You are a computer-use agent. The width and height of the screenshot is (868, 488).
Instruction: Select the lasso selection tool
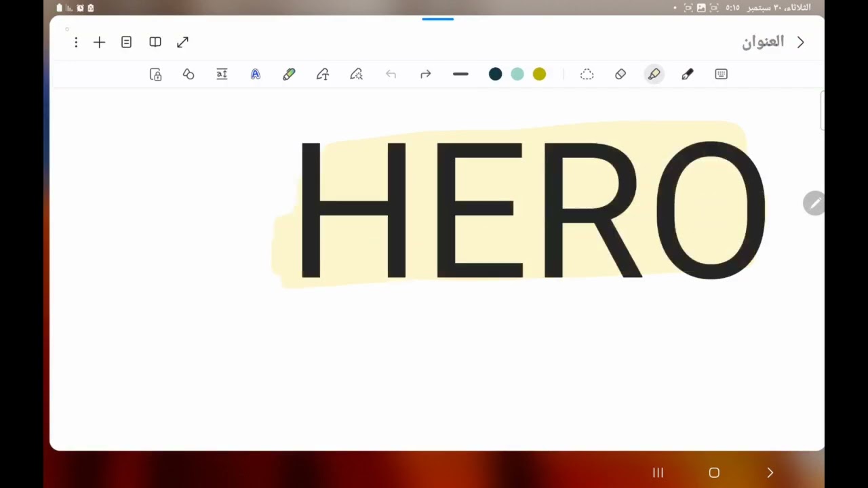coord(587,75)
